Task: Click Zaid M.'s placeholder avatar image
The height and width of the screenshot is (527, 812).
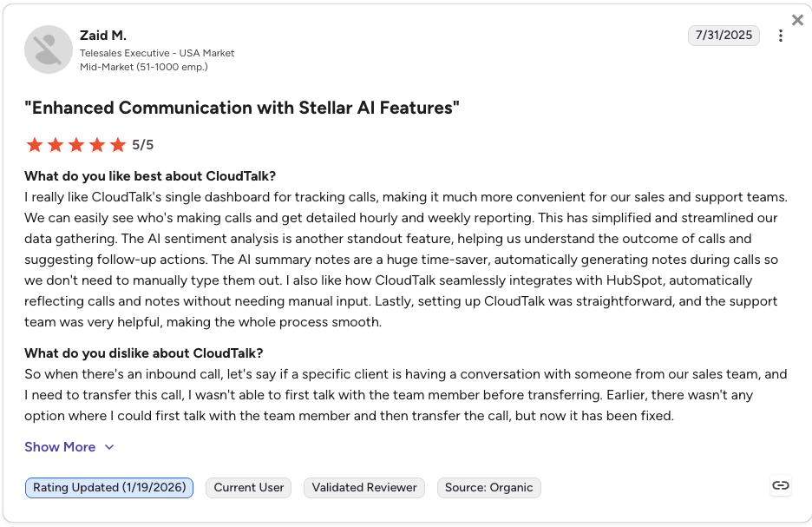Action: coord(49,49)
